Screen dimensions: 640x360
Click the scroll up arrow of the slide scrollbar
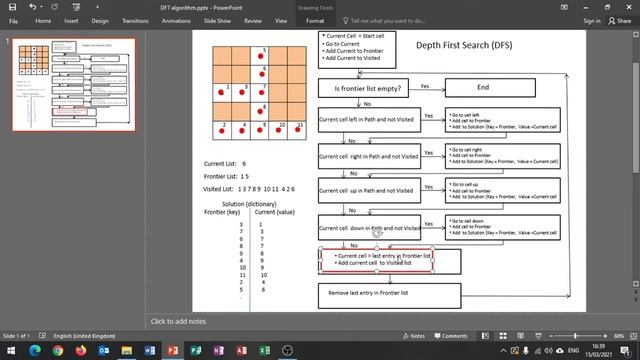(636, 35)
